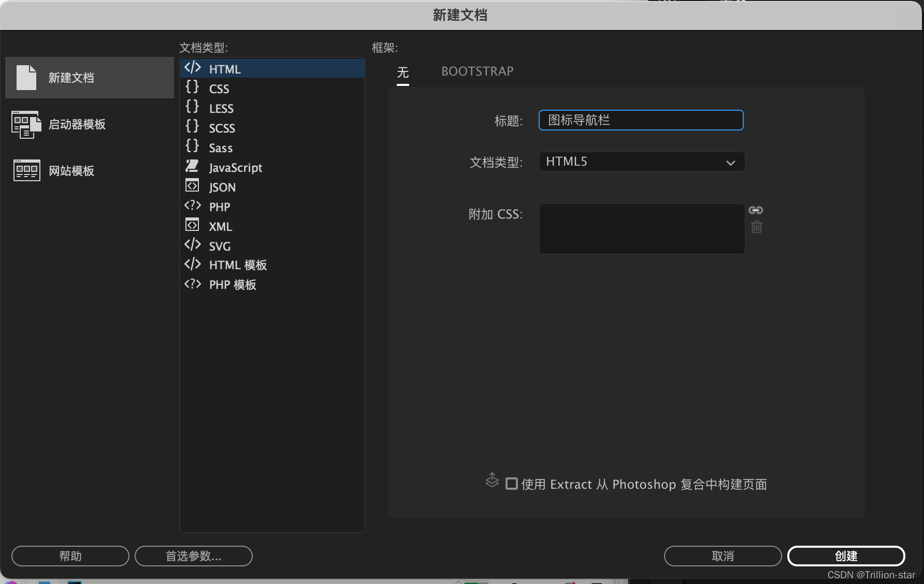Select LESS document type row
This screenshot has width=924, height=584.
point(272,108)
